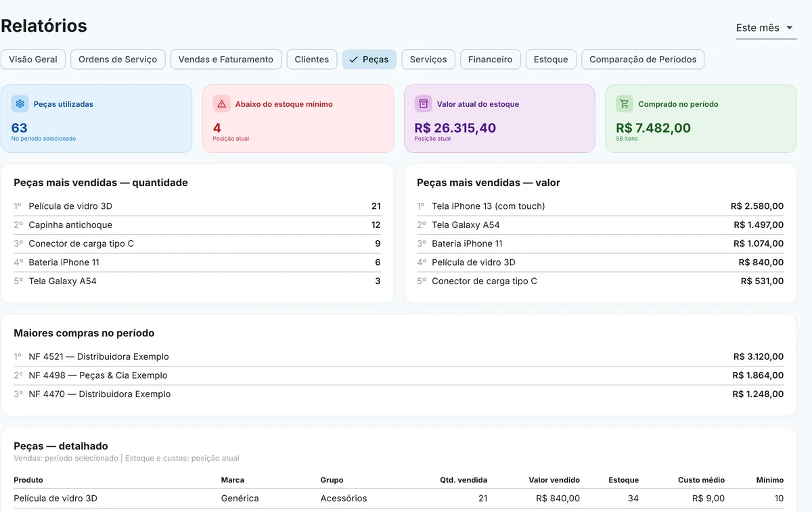Click quantity 12 for Capinha antichoque
The image size is (812, 512).
[376, 225]
